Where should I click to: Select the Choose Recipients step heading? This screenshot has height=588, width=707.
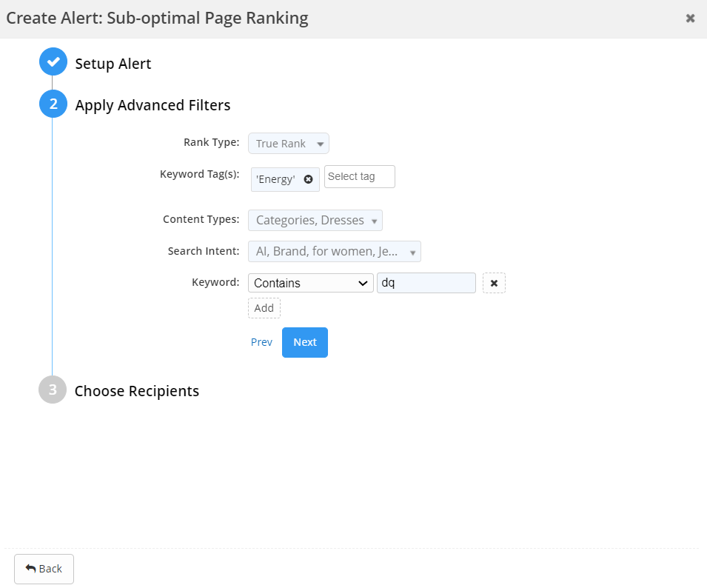[x=137, y=391]
